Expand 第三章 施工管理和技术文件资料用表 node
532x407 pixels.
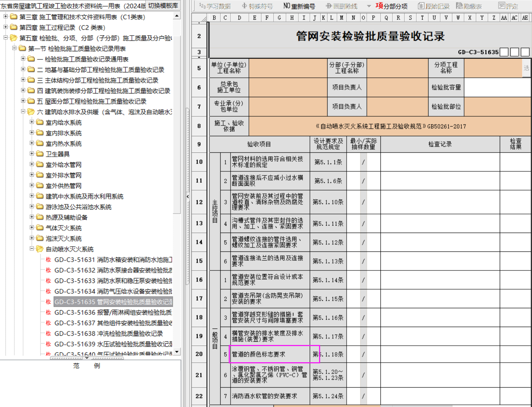coord(6,17)
